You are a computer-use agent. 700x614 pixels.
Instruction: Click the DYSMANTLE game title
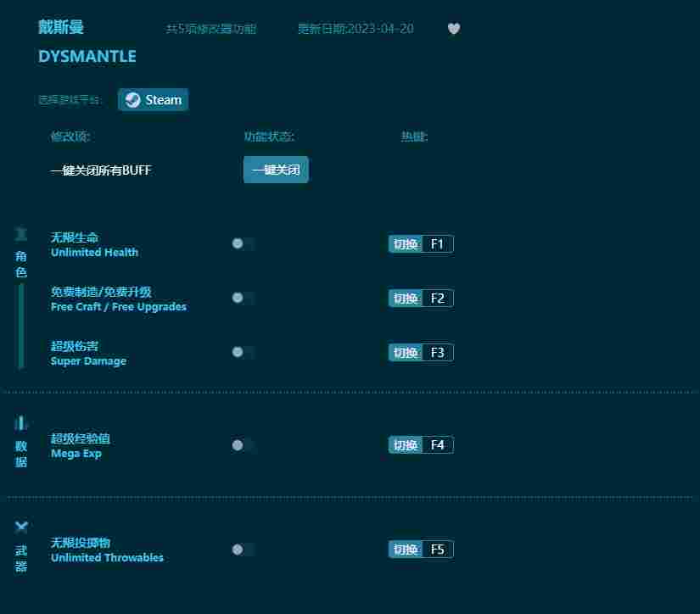(87, 56)
